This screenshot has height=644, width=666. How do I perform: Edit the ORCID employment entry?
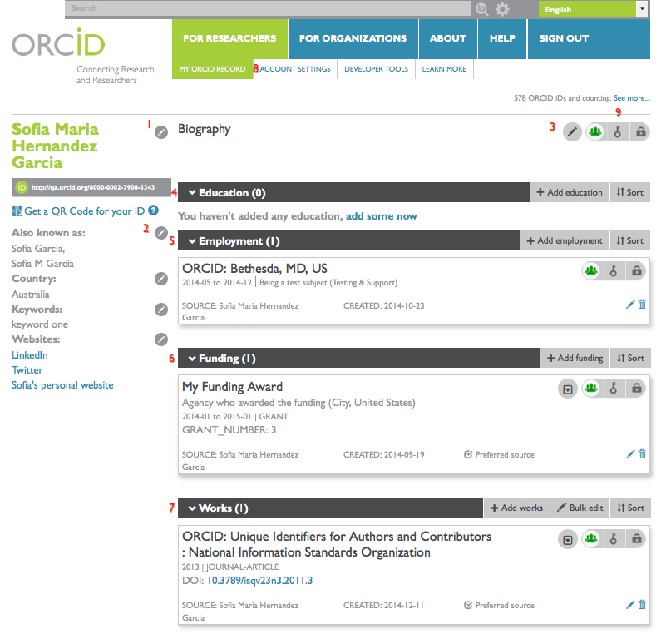click(630, 305)
